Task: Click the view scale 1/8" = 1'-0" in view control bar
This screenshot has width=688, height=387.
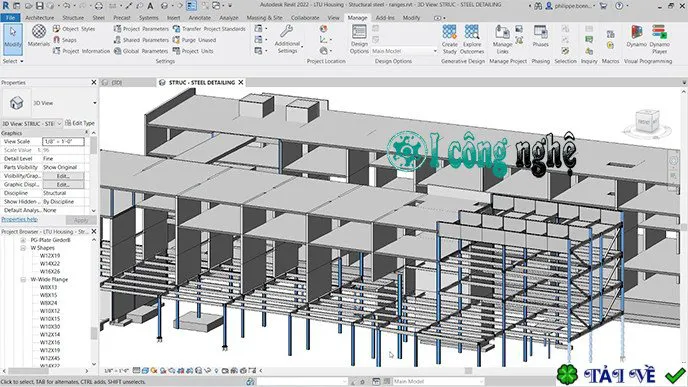Action: point(116,371)
